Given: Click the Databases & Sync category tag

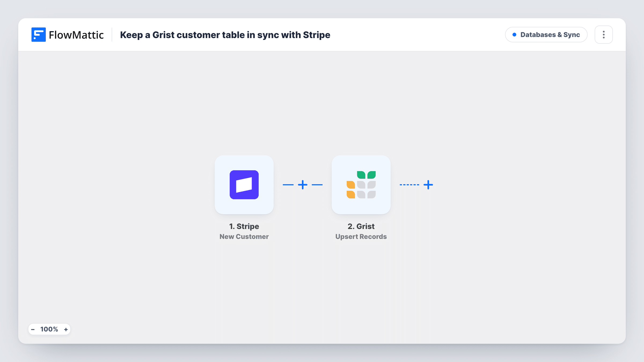Looking at the screenshot, I should click(x=546, y=35).
